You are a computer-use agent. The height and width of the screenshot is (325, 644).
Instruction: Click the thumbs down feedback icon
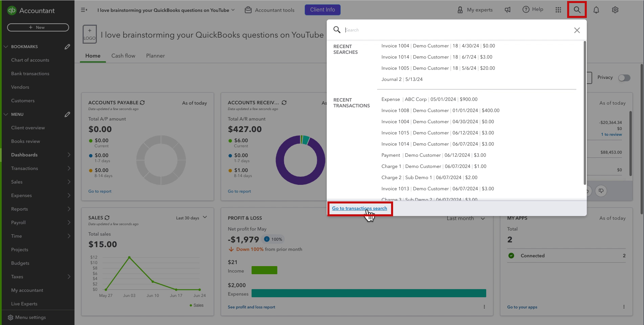(x=601, y=191)
